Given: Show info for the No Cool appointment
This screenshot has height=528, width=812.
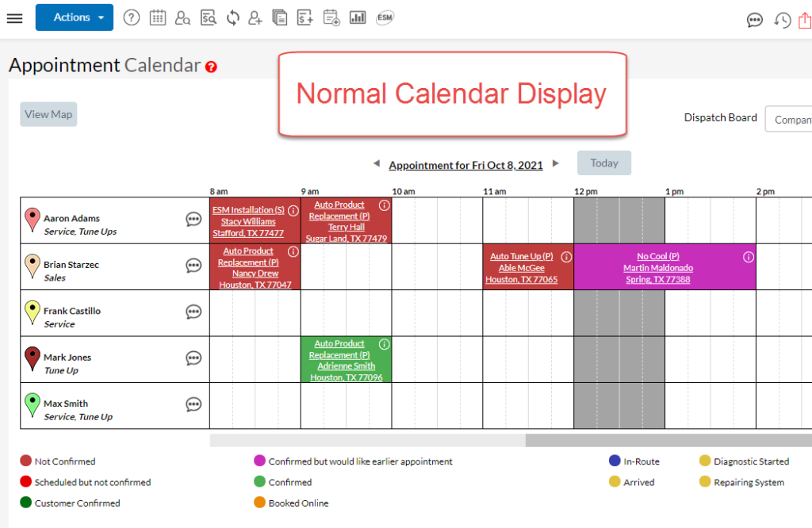Looking at the screenshot, I should 749,257.
